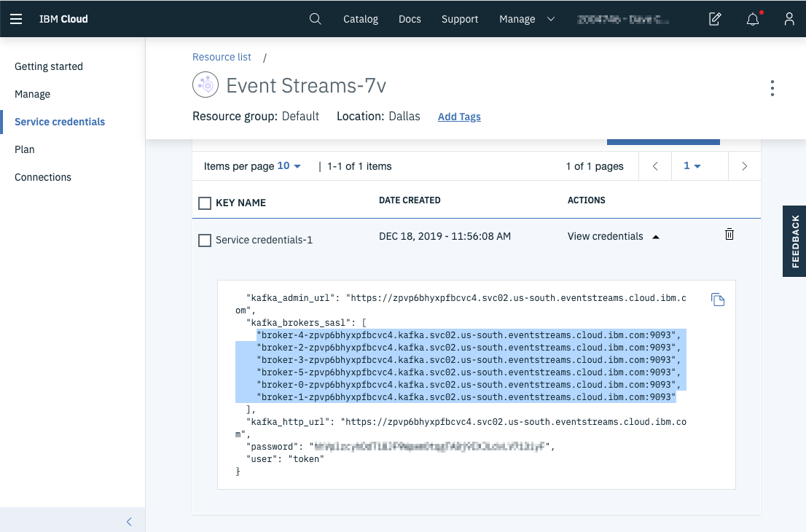Click the broker-4 address line
The image size is (806, 532).
pos(469,335)
